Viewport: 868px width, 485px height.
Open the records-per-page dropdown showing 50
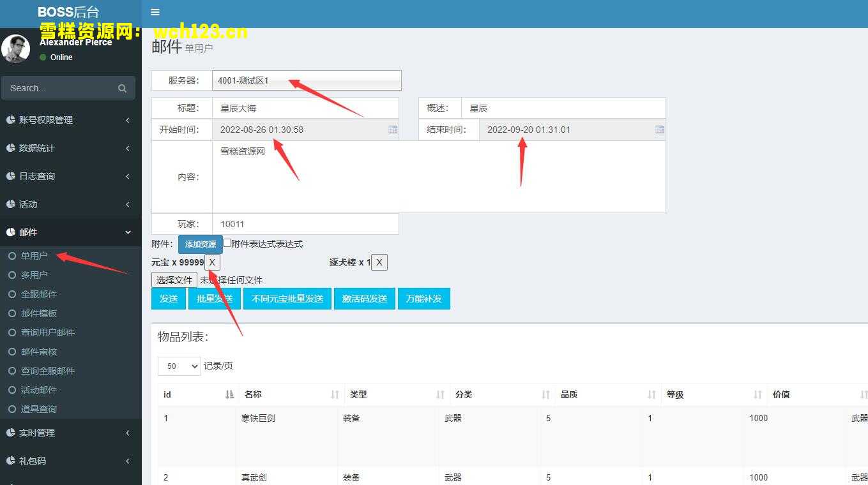pos(179,366)
